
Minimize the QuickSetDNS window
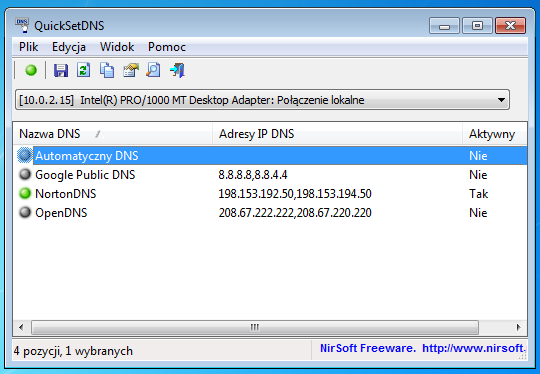tap(444, 26)
